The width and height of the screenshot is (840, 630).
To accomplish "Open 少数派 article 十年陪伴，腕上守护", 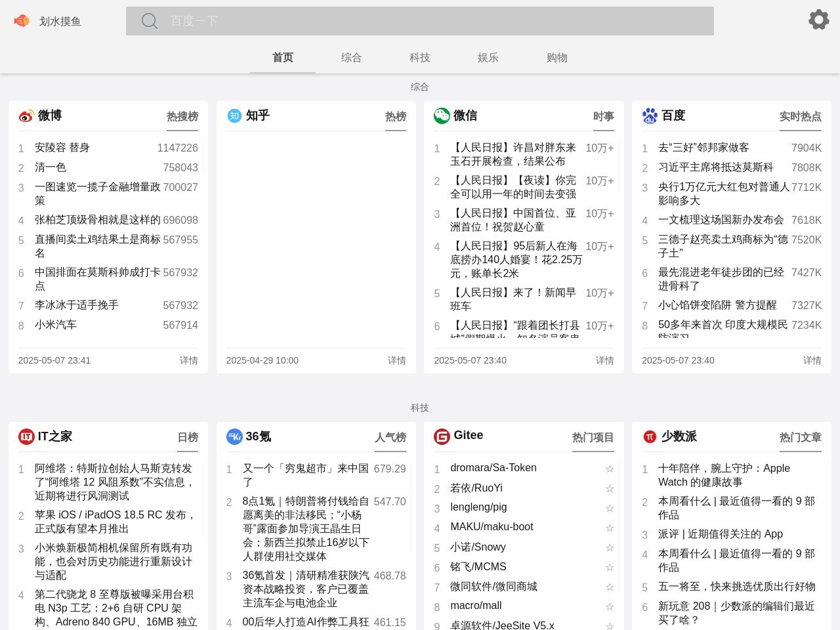I will pos(724,475).
